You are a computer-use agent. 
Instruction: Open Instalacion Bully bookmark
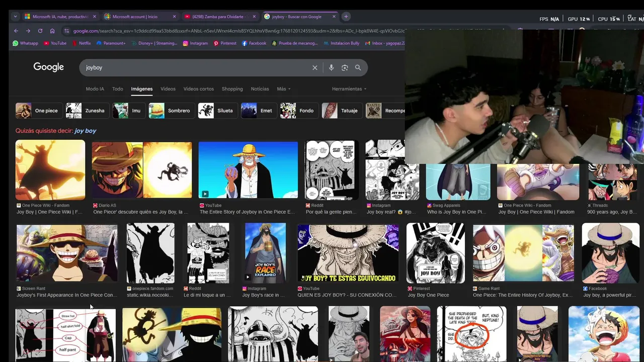pyautogui.click(x=342, y=43)
